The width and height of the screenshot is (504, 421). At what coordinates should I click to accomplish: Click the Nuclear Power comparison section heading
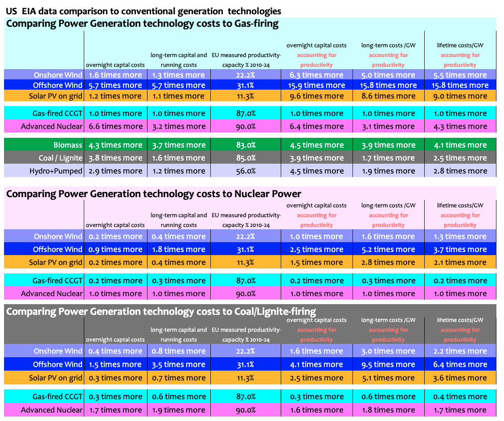pos(154,194)
